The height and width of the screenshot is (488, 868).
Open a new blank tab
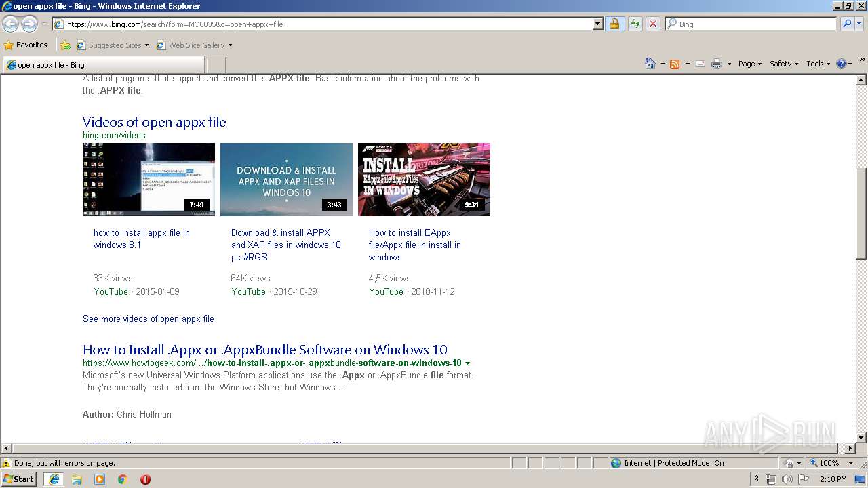[216, 65]
